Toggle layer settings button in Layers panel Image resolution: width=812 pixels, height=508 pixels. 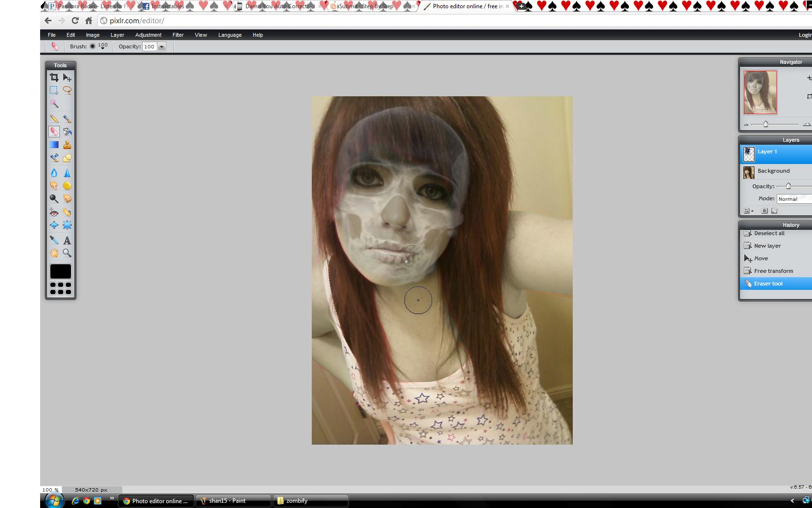[x=748, y=211]
